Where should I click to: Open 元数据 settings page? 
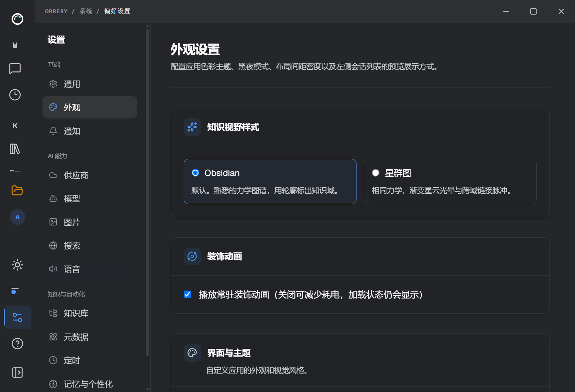coord(90,337)
